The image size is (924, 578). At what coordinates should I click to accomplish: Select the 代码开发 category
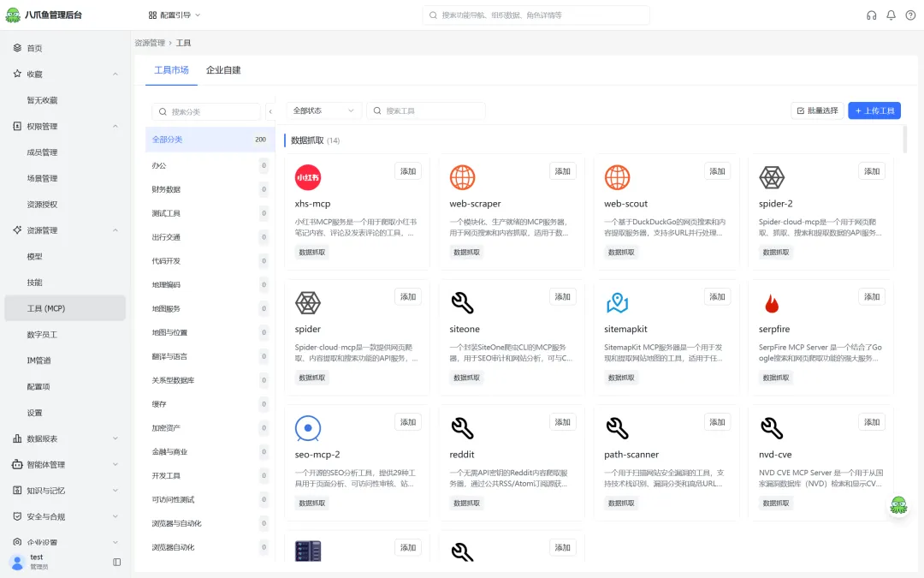tap(210, 260)
